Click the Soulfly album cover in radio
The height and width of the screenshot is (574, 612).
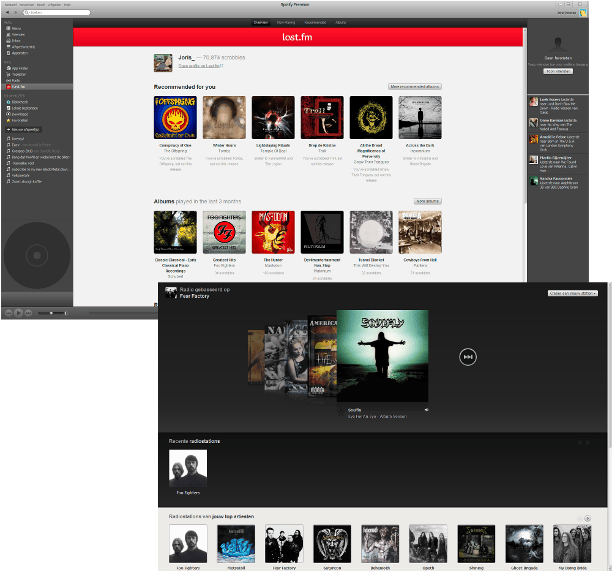pos(382,355)
